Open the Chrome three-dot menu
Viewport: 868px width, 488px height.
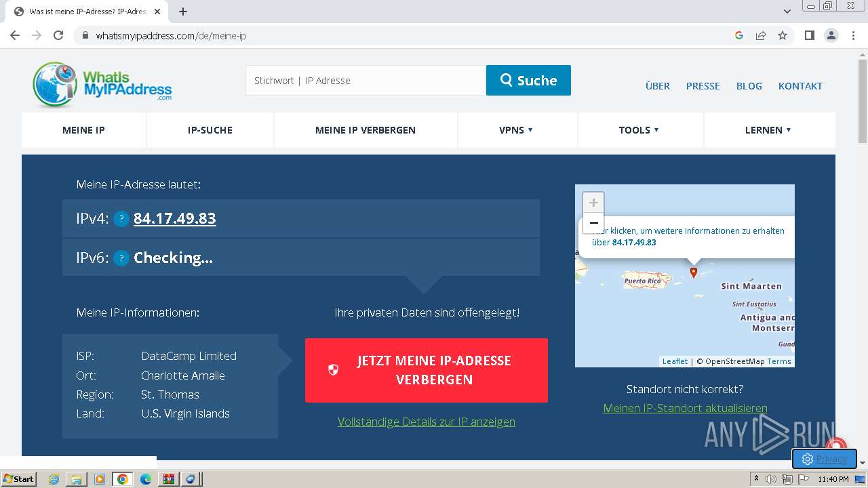[853, 35]
